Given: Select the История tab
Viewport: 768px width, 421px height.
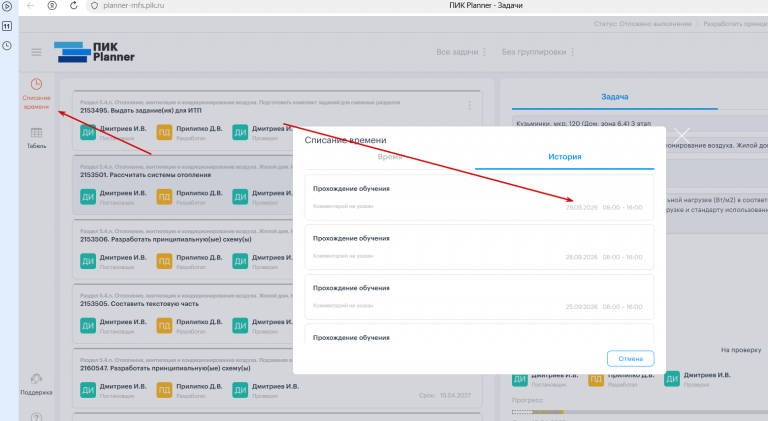Looking at the screenshot, I should click(x=564, y=157).
